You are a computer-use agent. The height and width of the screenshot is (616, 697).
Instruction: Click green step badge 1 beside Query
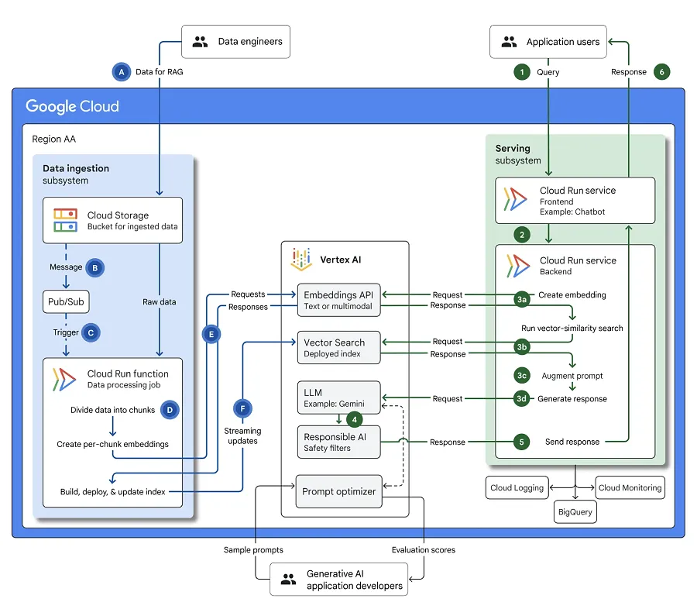[522, 72]
